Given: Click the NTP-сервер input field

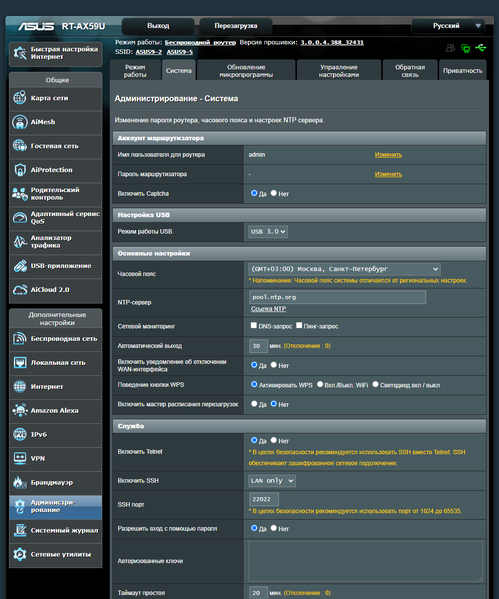Looking at the screenshot, I should coord(337,297).
